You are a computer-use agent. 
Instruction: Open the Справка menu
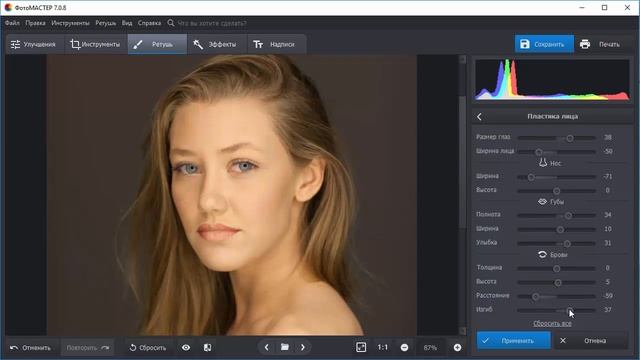coord(149,23)
